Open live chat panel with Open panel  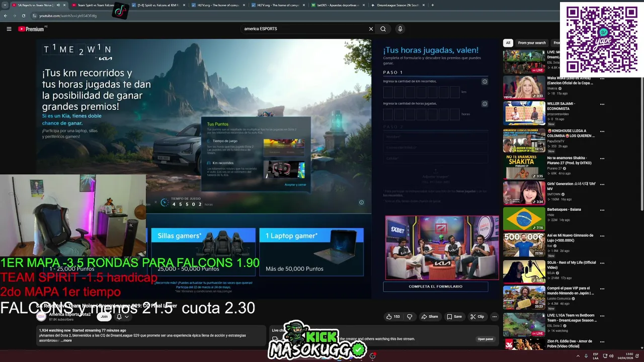(x=485, y=339)
